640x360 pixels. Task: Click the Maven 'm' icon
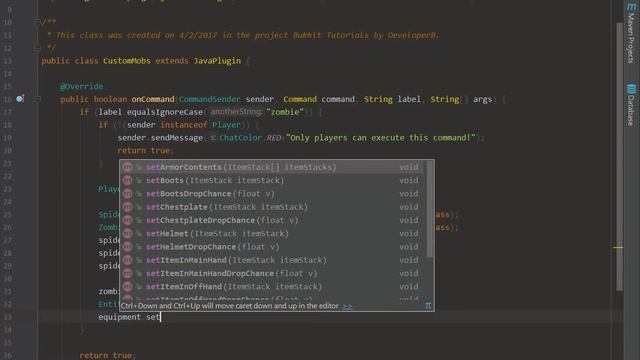tap(631, 7)
